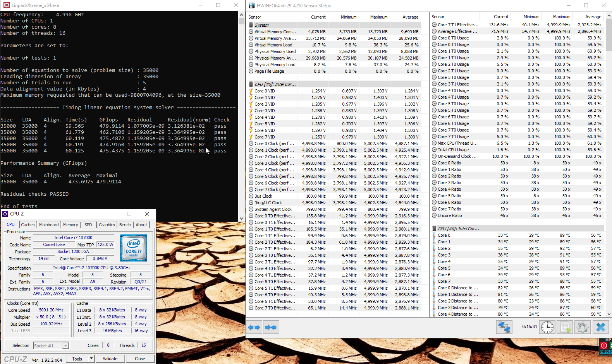Click the Close button in CPU-Z
Viewport: 612px width, 364px height.
(x=140, y=359)
